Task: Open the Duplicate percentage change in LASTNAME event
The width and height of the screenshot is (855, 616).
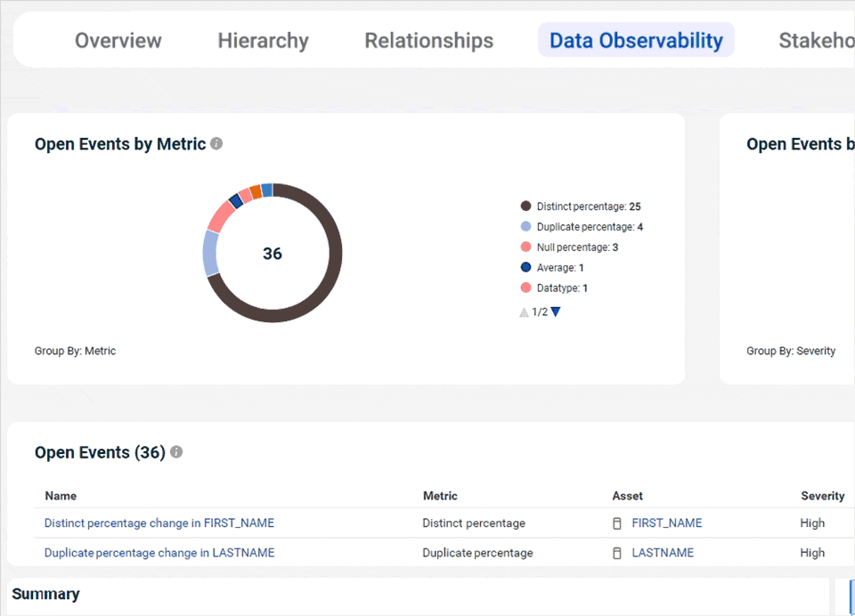Action: tap(159, 553)
